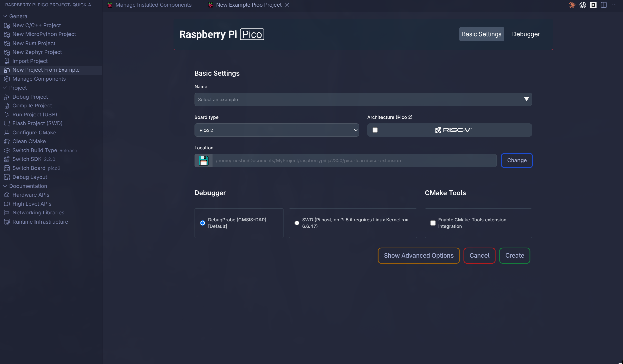
Task: Close the New Example Pico Project tab
Action: (x=287, y=5)
